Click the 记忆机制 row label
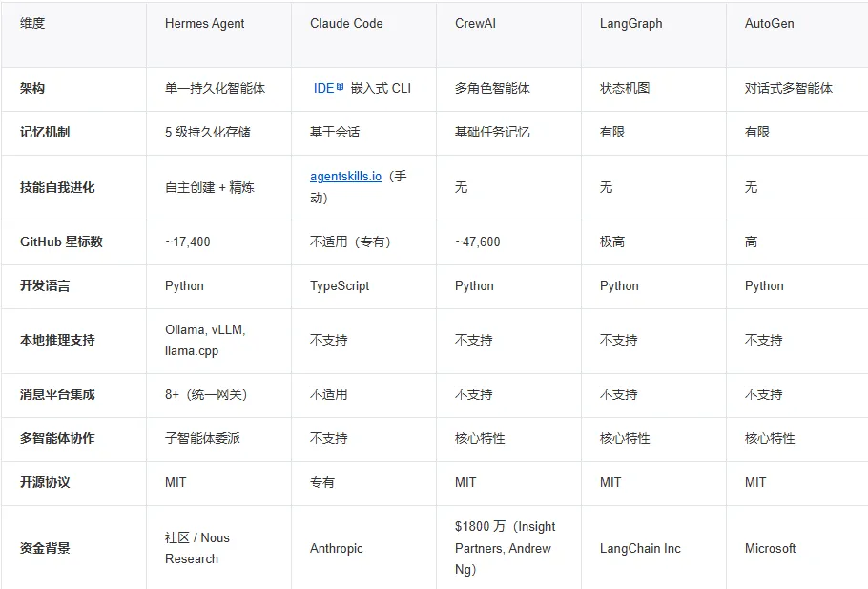The image size is (868, 589). tap(45, 132)
